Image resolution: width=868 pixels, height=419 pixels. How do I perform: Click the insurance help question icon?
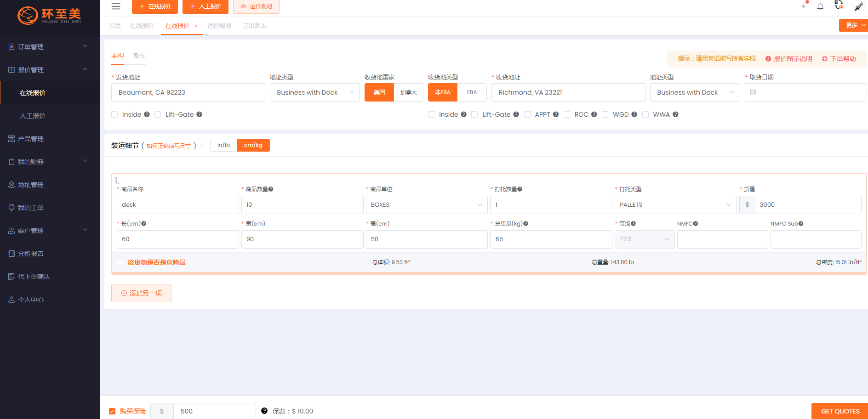pyautogui.click(x=264, y=411)
